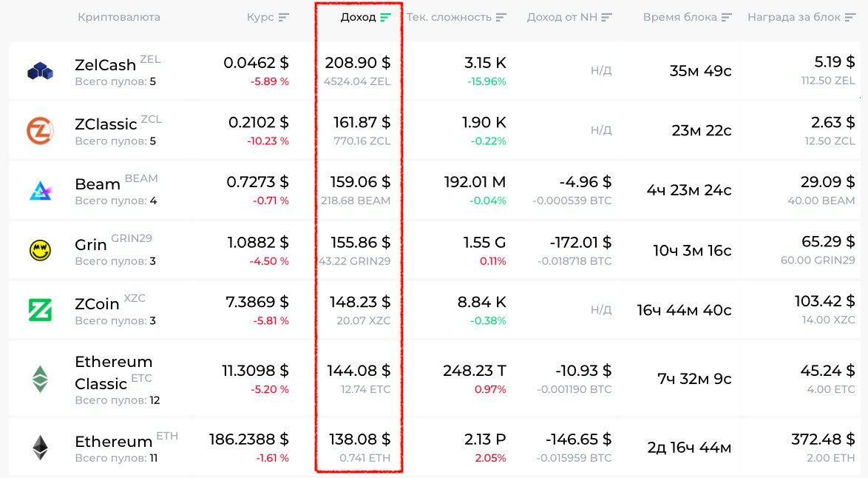Click Beam NH income -4.96 $
Image resolution: width=868 pixels, height=478 pixels.
pos(585,182)
